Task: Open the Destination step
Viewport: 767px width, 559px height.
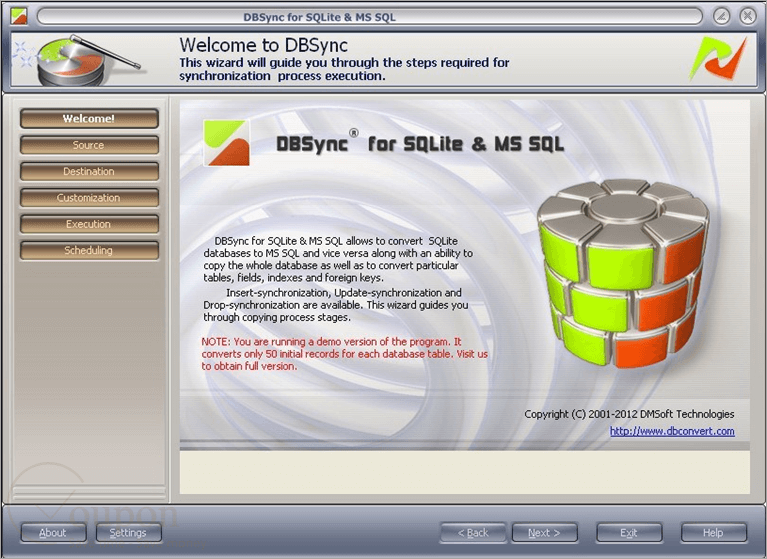Action: (89, 172)
